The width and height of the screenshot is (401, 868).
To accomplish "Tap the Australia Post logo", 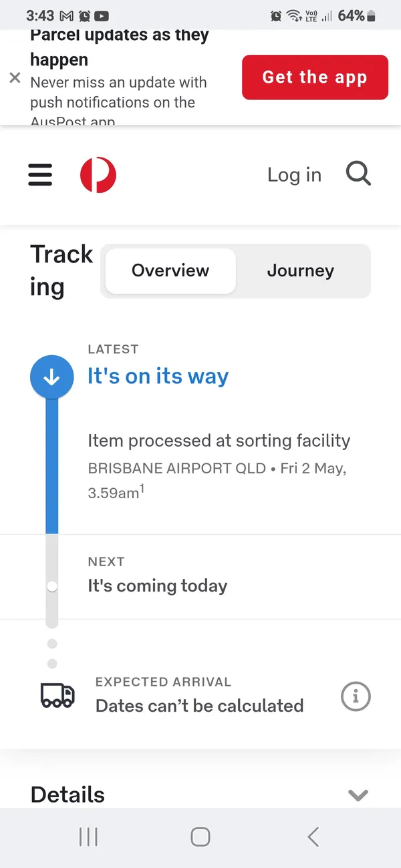I will [x=98, y=175].
